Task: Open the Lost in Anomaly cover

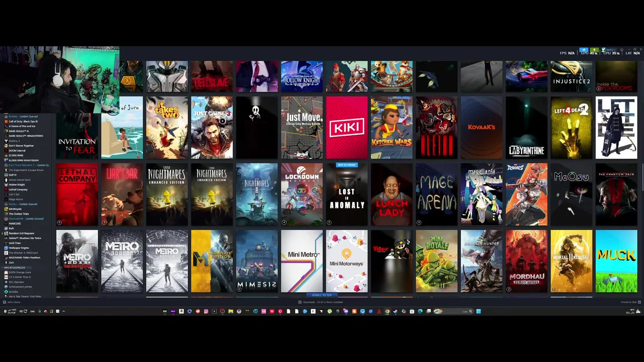Action: coord(347,195)
